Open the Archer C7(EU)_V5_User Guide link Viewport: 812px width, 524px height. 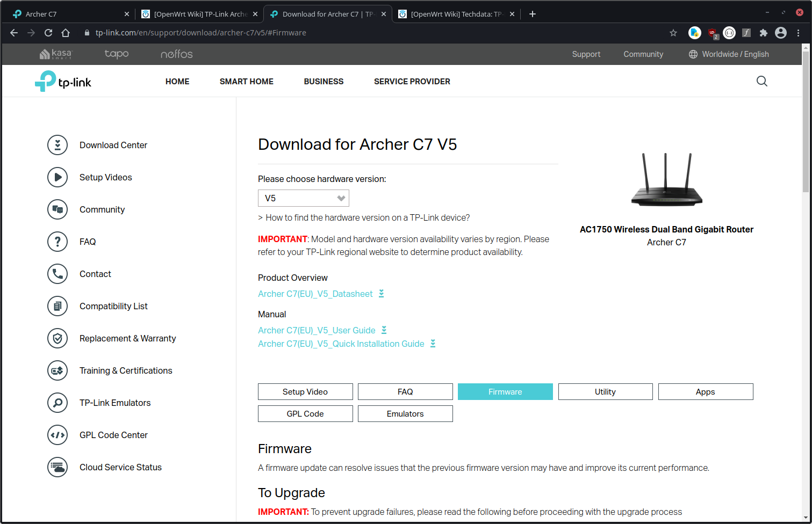[317, 330]
